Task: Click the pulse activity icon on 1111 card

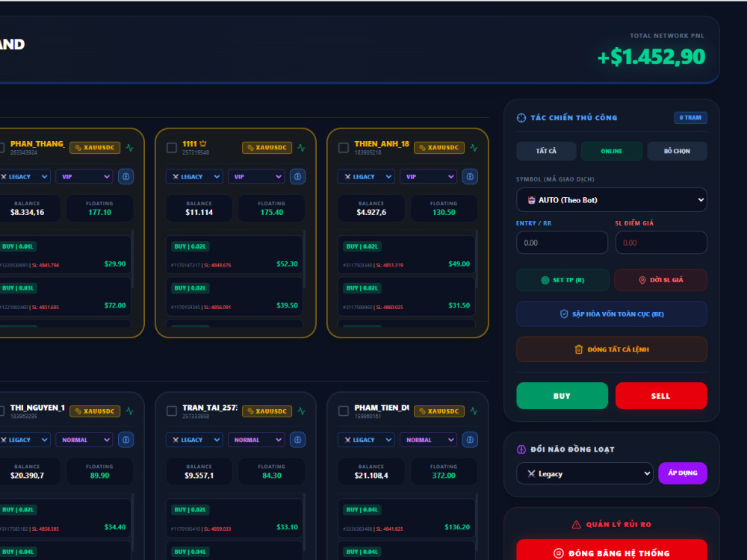Action: 302,148
